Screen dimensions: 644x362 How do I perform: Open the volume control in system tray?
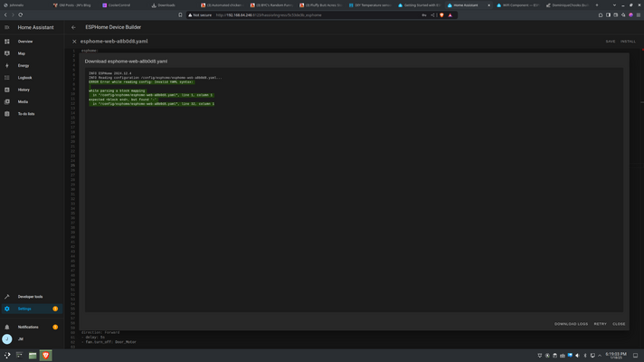click(577, 356)
